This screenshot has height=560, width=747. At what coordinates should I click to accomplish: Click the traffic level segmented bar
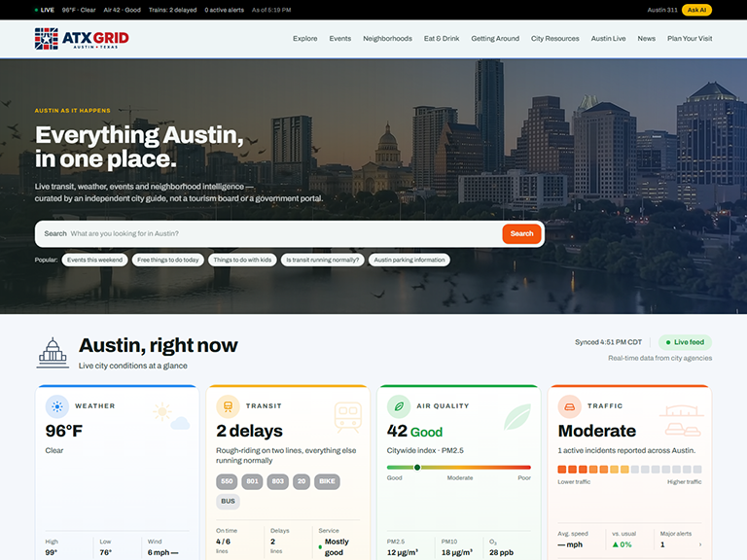pyautogui.click(x=630, y=470)
